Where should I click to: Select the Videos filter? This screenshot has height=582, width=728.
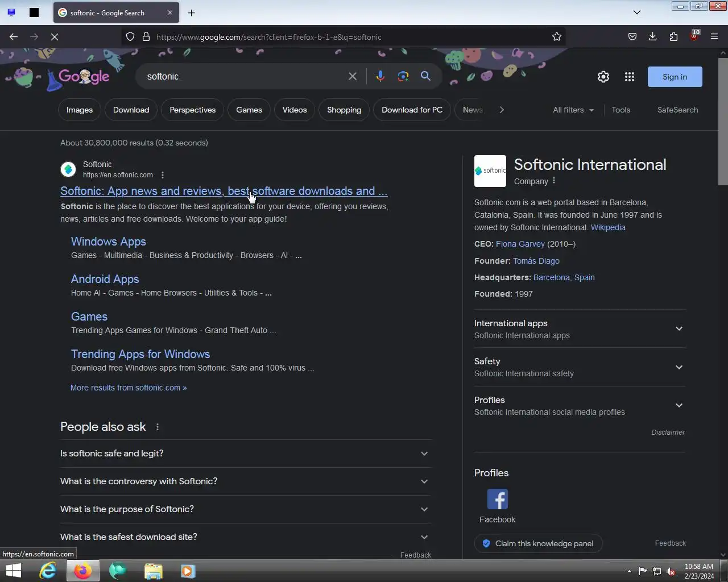[295, 110]
